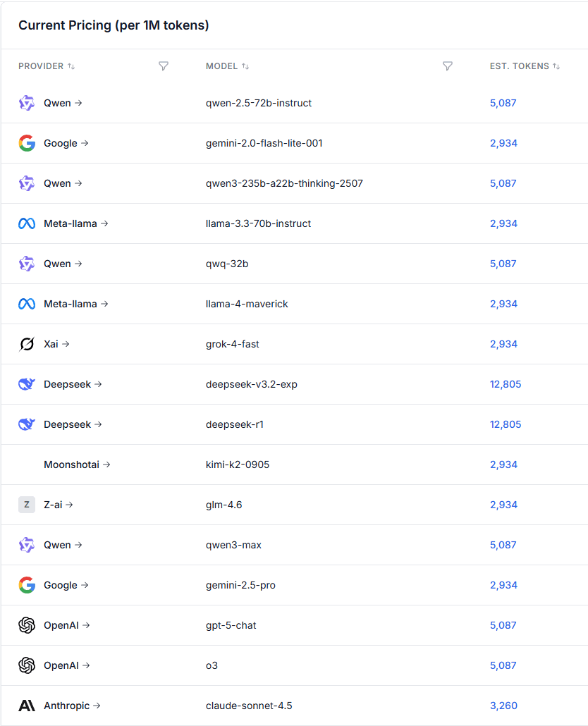Open Qwen provider link for qwen3-235b-a22b-thinking-2507
Image resolution: width=588 pixels, height=726 pixels.
point(63,183)
